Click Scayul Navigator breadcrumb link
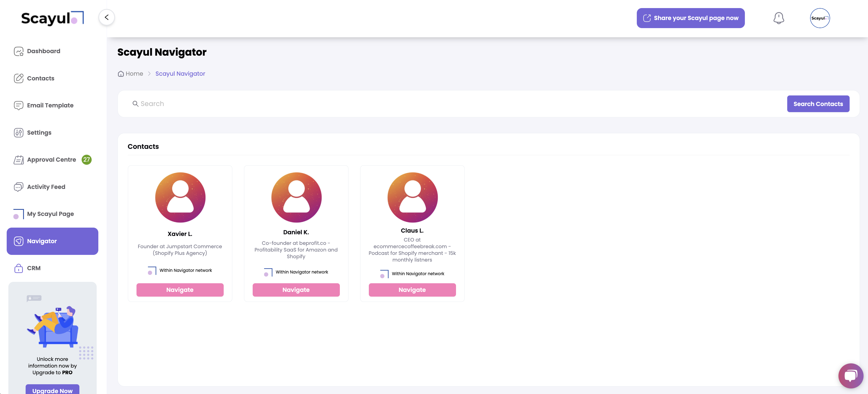 (180, 74)
